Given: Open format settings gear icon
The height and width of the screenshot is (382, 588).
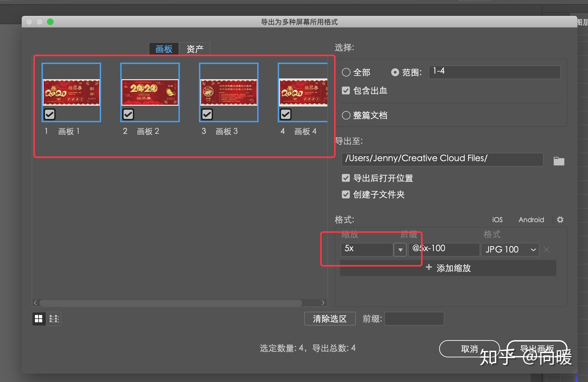Looking at the screenshot, I should coord(560,220).
